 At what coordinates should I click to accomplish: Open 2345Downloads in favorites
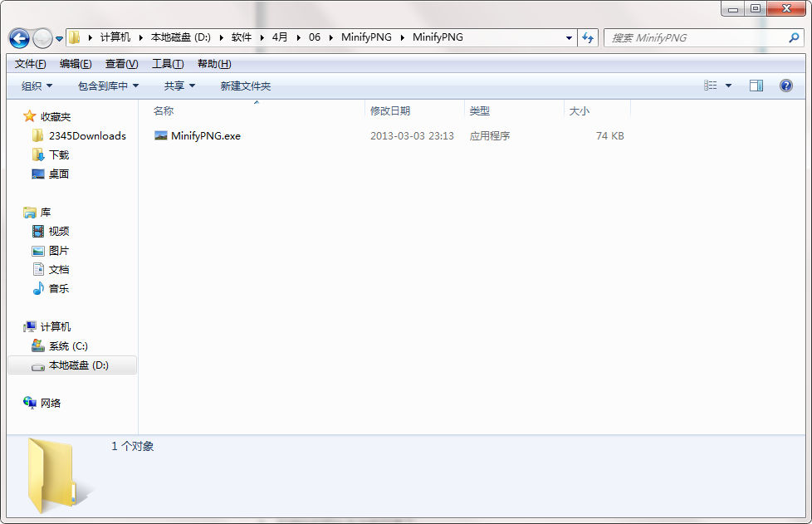pyautogui.click(x=87, y=135)
